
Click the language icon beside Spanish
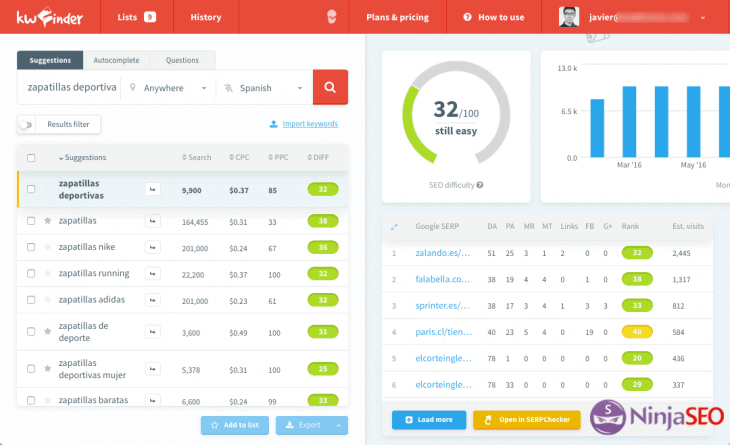click(228, 88)
